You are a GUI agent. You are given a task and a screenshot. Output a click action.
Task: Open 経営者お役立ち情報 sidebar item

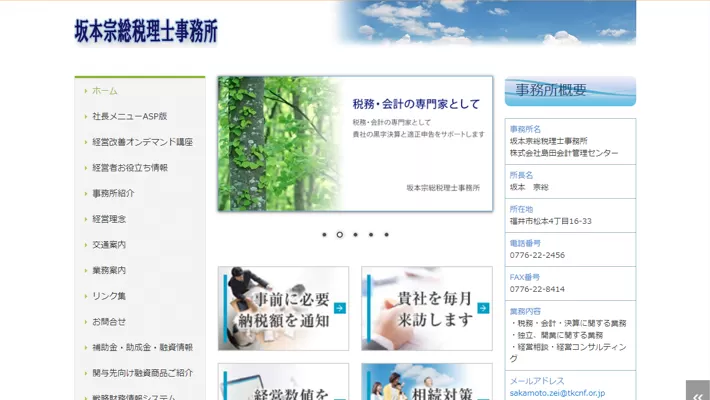(x=130, y=168)
